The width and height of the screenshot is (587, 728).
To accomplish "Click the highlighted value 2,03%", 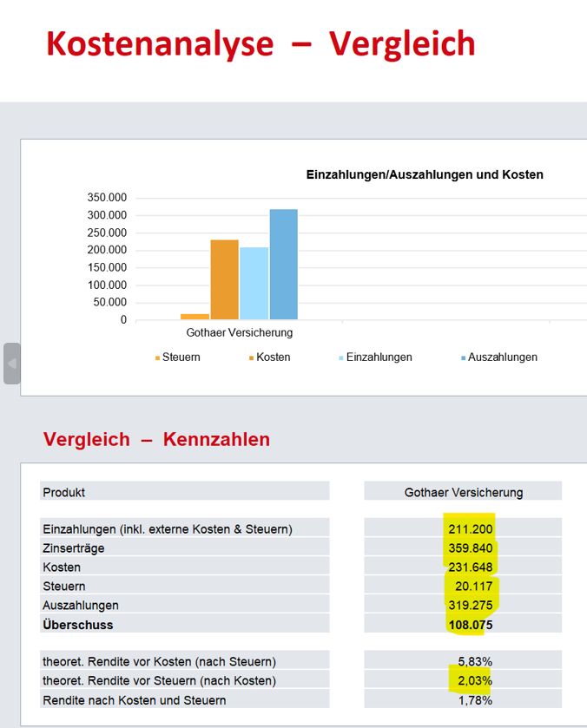I will [475, 680].
